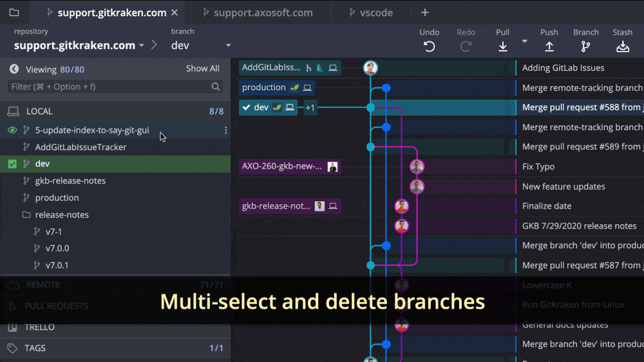The height and width of the screenshot is (362, 644).
Task: Select commit 'Fix Typo'
Action: coord(538,166)
